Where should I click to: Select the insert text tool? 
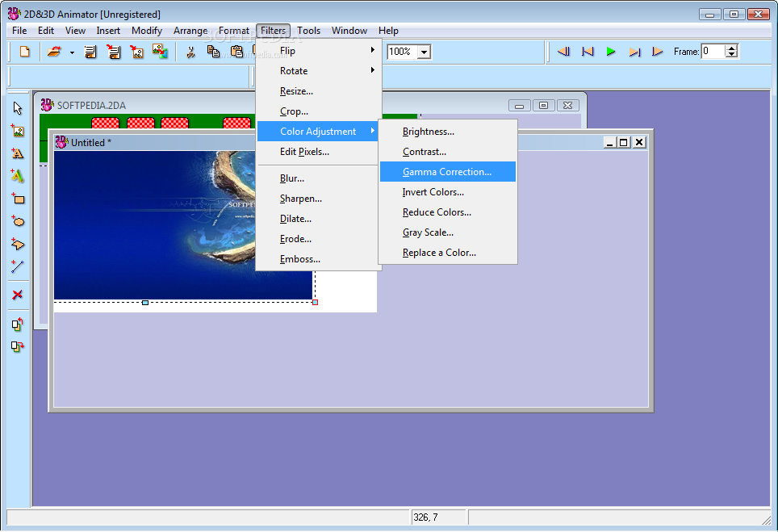click(x=18, y=153)
